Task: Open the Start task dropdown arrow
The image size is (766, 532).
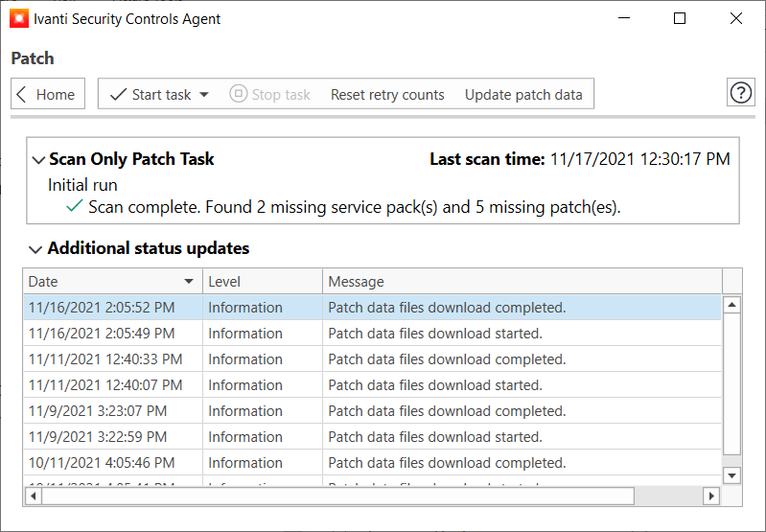Action: pyautogui.click(x=204, y=94)
